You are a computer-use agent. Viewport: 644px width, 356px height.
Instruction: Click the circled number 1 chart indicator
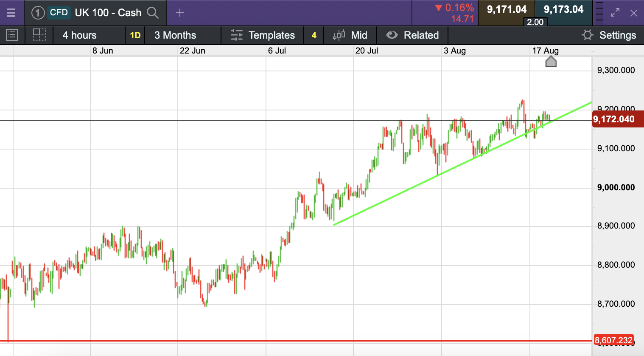[38, 13]
